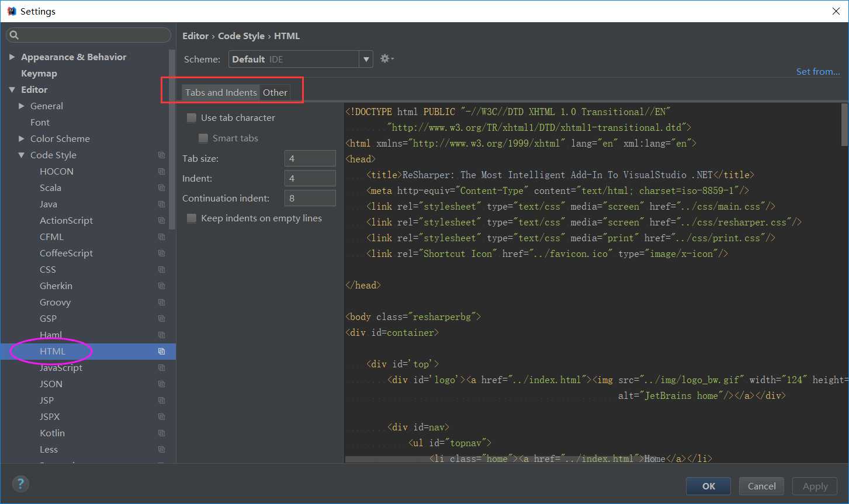
Task: Click the Indent value field
Action: [310, 178]
